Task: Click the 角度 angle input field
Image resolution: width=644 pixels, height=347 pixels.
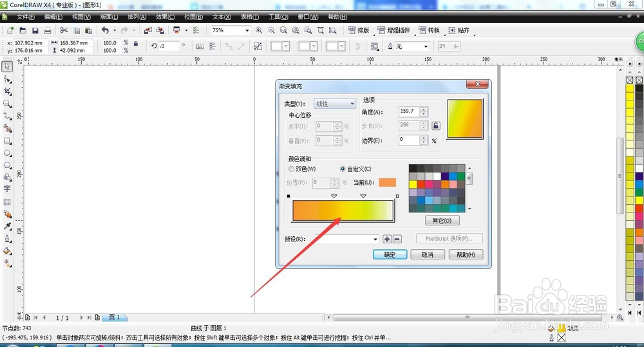Action: (x=409, y=111)
